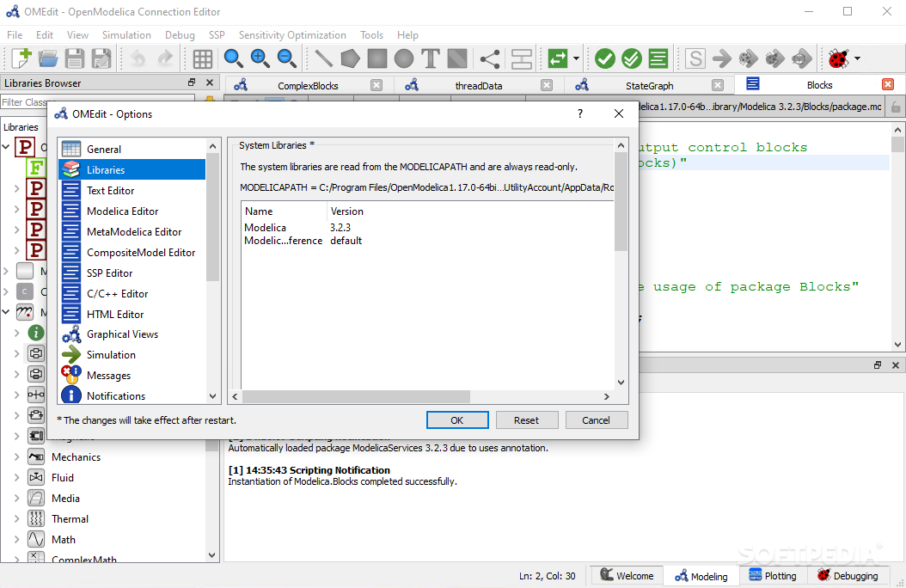Click the Check Model checkmark icon
The width and height of the screenshot is (906, 588).
pos(605,58)
